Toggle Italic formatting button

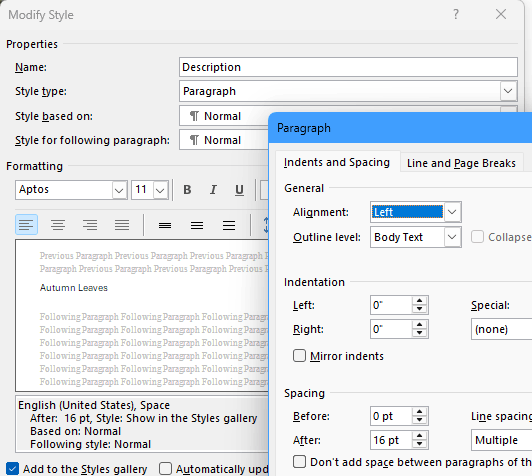pos(213,190)
